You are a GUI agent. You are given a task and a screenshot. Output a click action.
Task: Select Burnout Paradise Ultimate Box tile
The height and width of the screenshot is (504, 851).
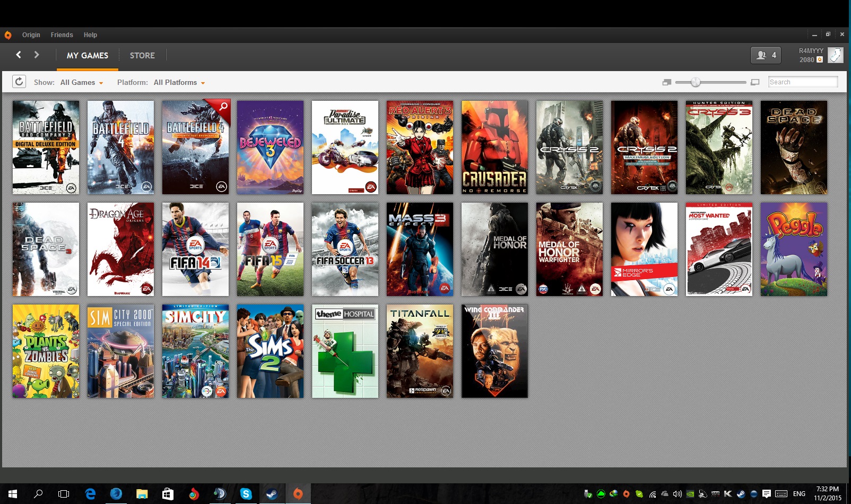(345, 147)
